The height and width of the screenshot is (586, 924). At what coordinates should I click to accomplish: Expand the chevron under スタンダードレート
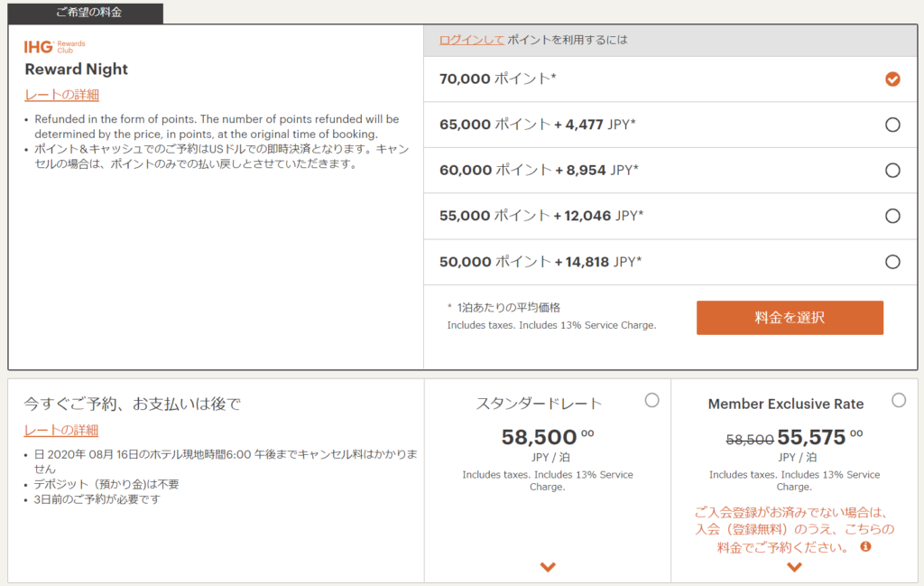pyautogui.click(x=548, y=567)
